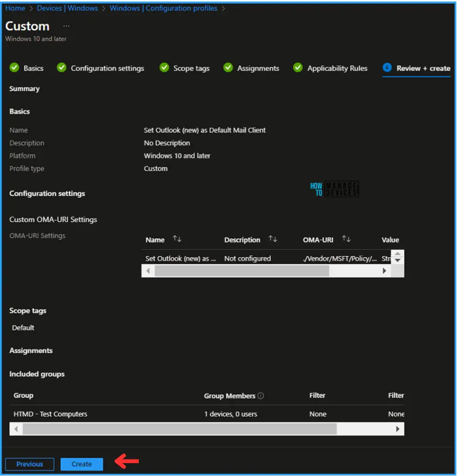Navigate to Home breadcrumb link
The height and width of the screenshot is (476, 457).
[x=15, y=8]
